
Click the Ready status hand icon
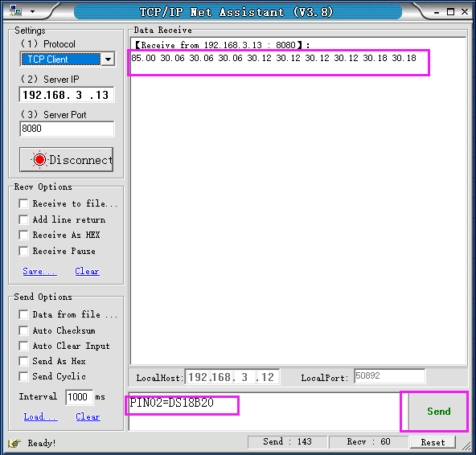point(14,443)
